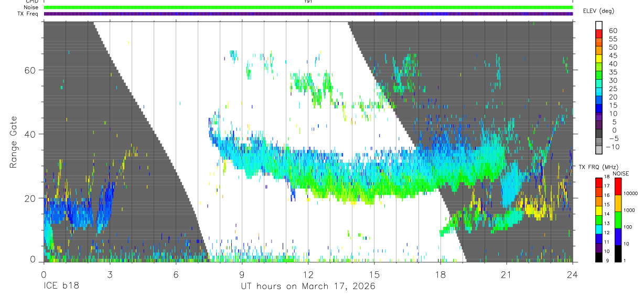Click the 'TX Freq' strip label
This screenshot has width=644, height=297.
pos(29,14)
